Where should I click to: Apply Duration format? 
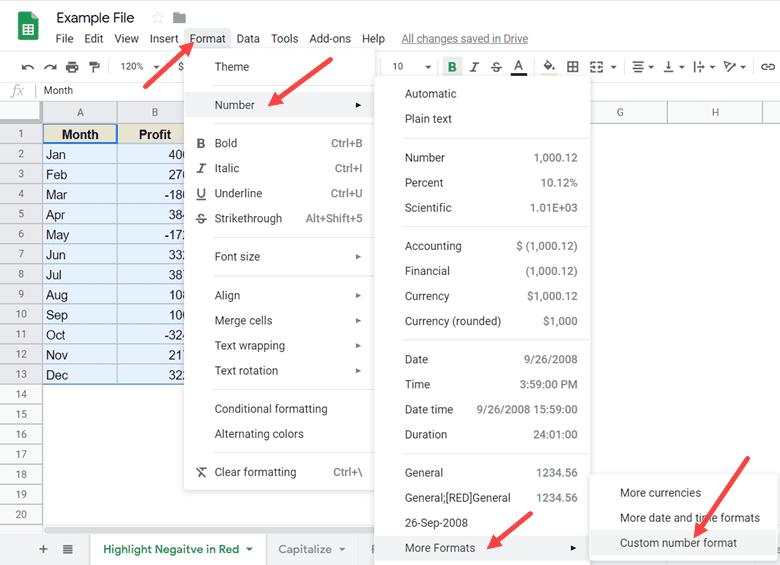point(483,434)
